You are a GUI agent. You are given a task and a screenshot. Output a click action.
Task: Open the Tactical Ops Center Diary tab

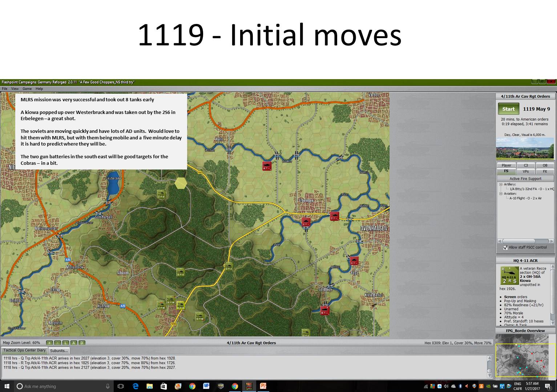click(x=25, y=351)
